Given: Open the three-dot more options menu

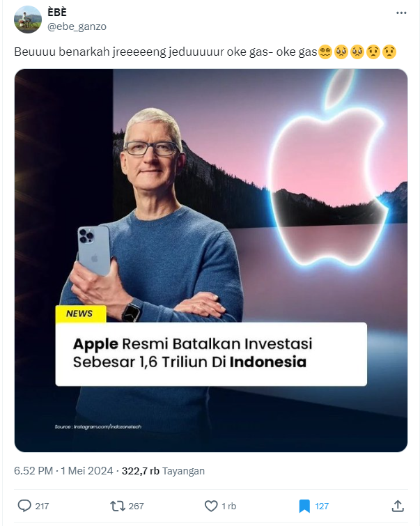Looking at the screenshot, I should pyautogui.click(x=401, y=13).
